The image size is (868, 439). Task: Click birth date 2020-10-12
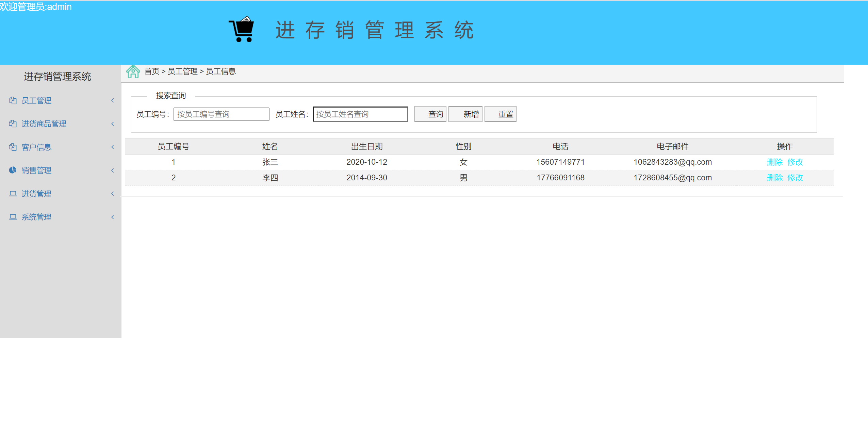(x=367, y=162)
